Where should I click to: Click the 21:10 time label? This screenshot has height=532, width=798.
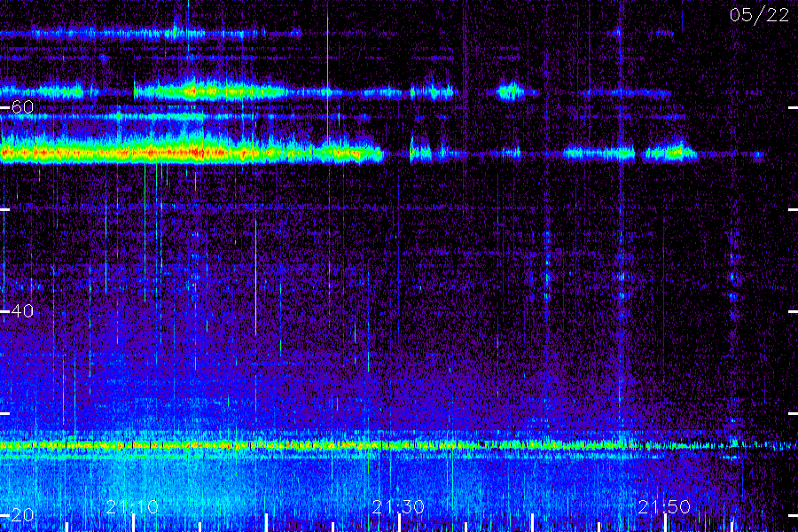coord(132,506)
